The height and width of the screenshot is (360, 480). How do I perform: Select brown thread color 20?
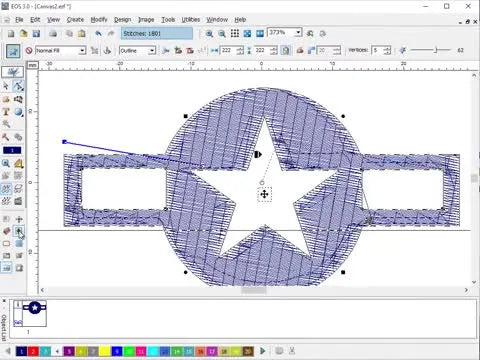coord(248,351)
